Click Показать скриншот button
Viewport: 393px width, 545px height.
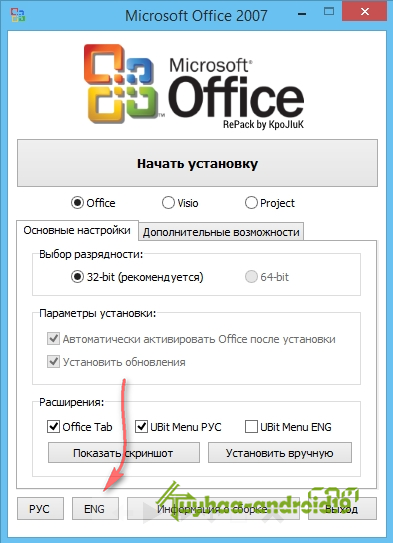(x=124, y=453)
